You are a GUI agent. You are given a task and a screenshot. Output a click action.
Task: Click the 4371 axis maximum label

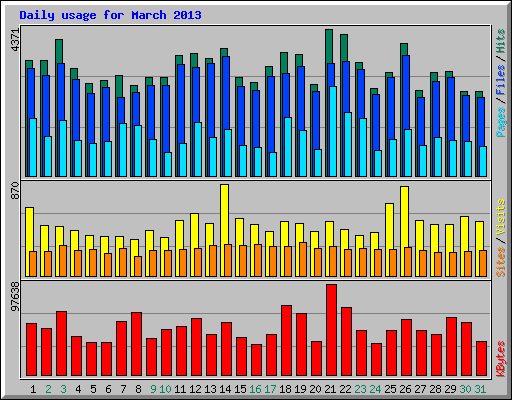15,40
